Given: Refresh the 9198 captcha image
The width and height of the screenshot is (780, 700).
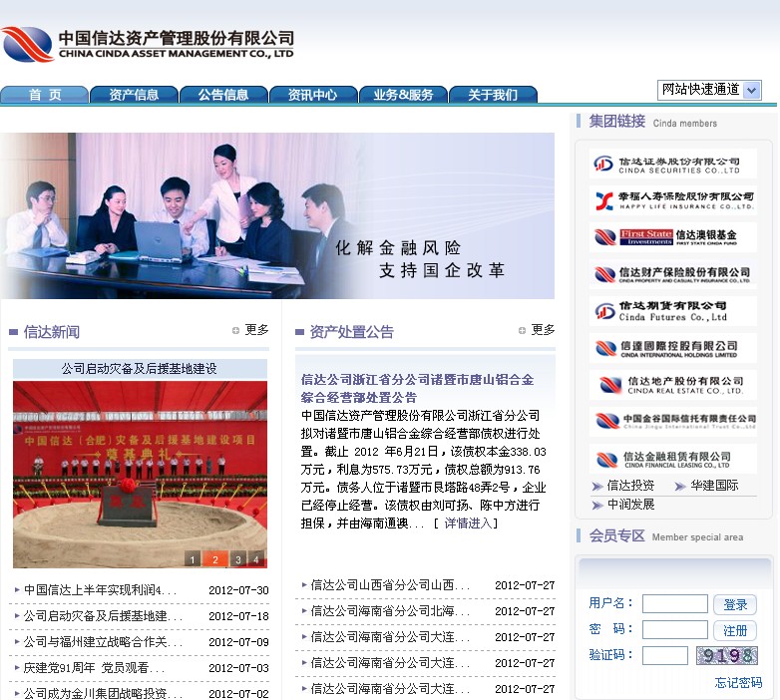Looking at the screenshot, I should point(727,655).
